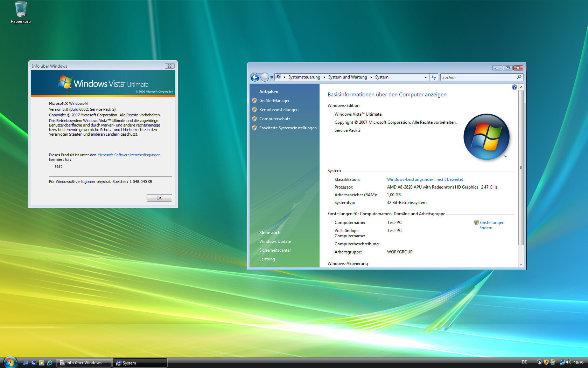588x368 pixels.
Task: Open Geräte-Manager from the task pane
Action: (274, 101)
